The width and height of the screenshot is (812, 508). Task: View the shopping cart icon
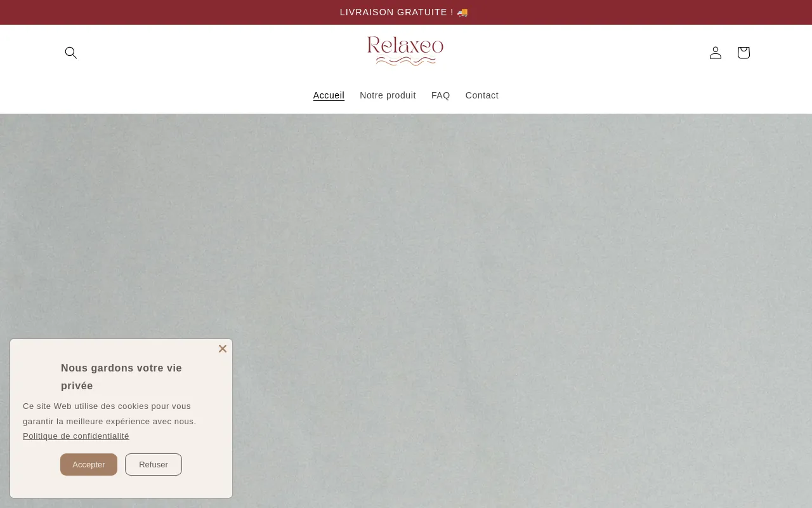[743, 53]
